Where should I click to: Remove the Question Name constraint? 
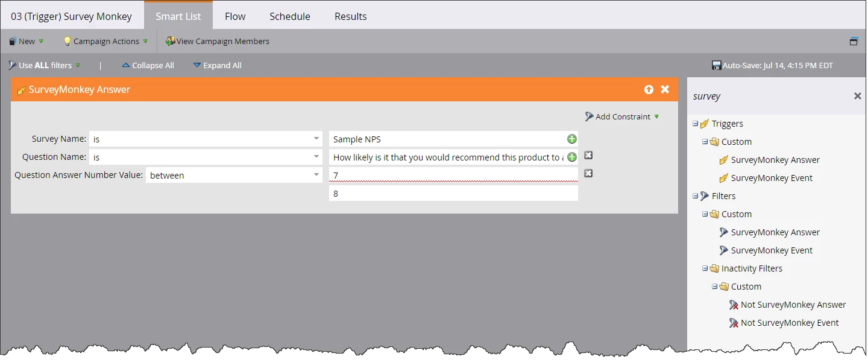(588, 155)
